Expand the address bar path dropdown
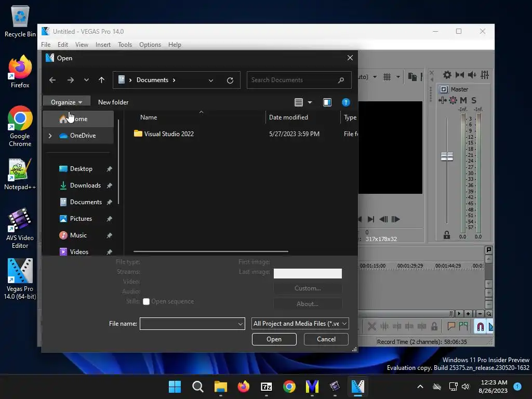This screenshot has width=532, height=399. tap(211, 81)
